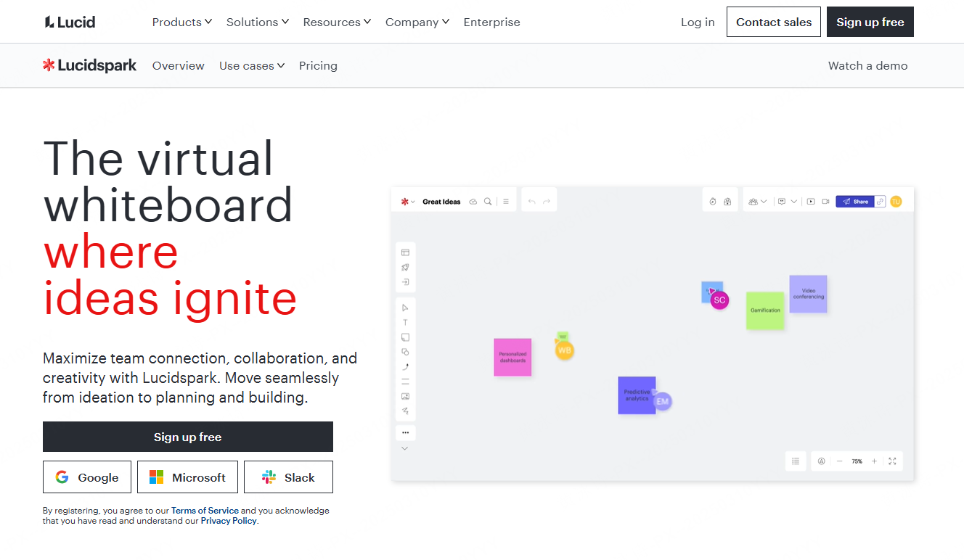
Task: Select the sticky note tool in sidebar
Action: (x=405, y=337)
